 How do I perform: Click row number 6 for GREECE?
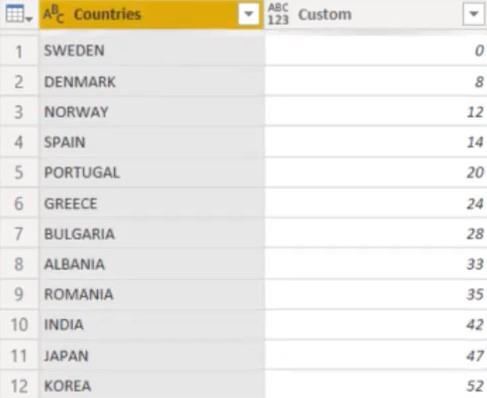click(19, 203)
